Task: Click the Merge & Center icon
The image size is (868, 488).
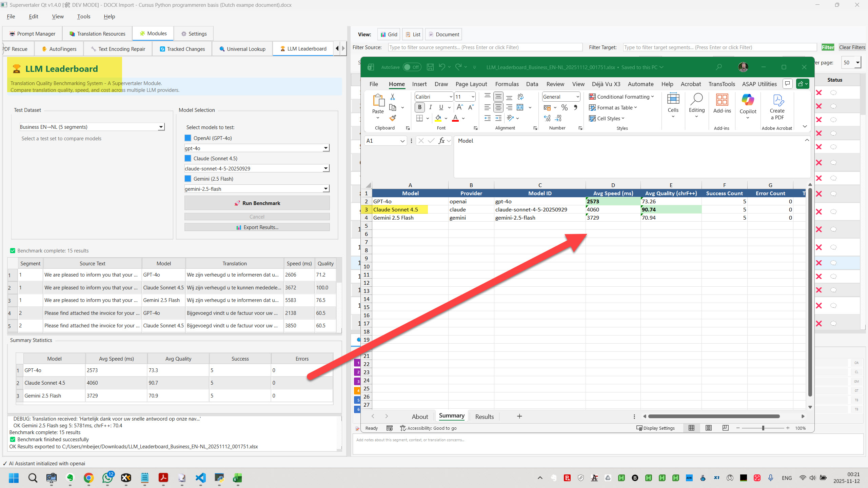Action: [x=520, y=107]
